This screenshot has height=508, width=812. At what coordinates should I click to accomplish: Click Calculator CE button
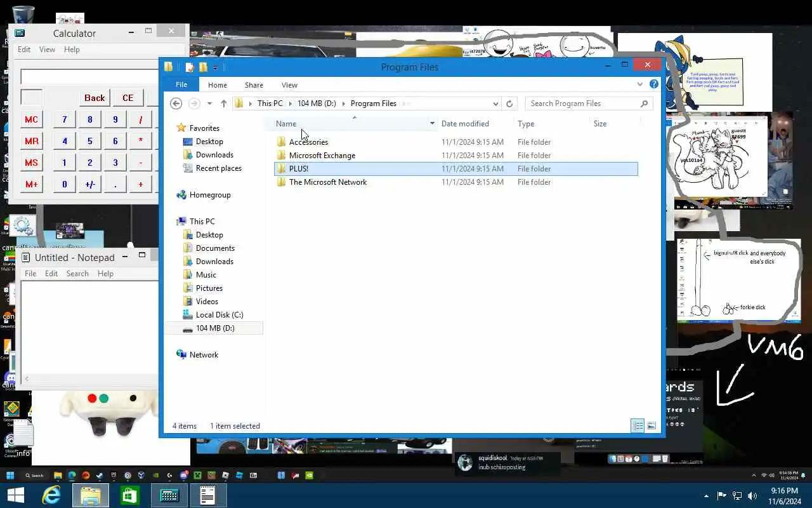[128, 98]
